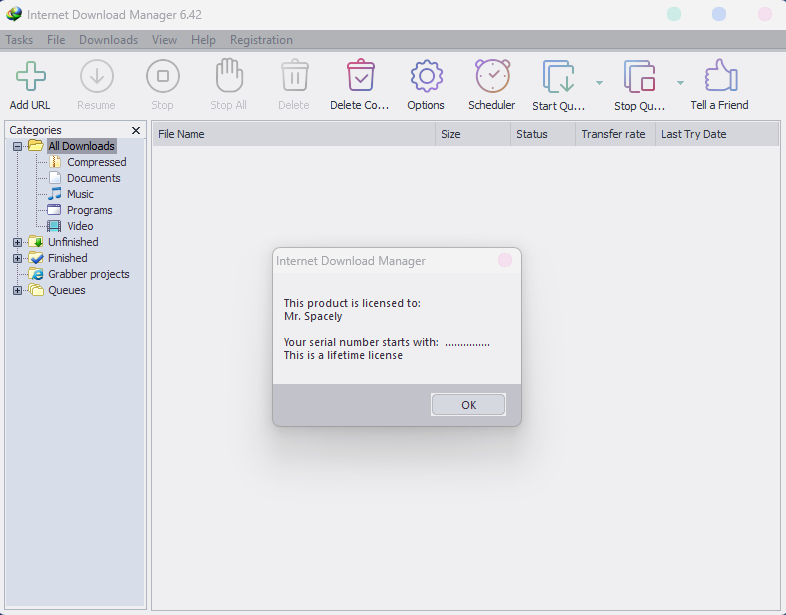Click the Grabber projects icon
The height and width of the screenshot is (615, 786).
click(36, 274)
